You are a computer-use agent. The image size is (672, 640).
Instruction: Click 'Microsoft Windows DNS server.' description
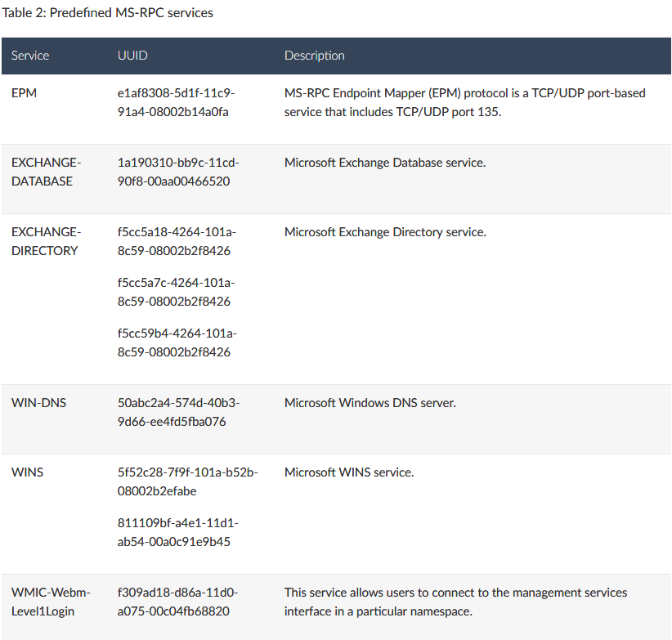370,403
